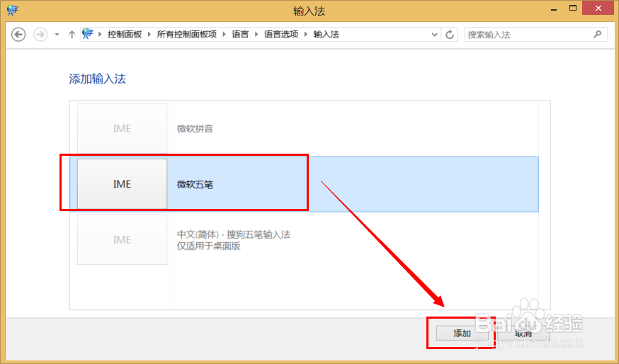Open the recent locations dropdown arrow
The height and width of the screenshot is (364, 619).
[57, 35]
